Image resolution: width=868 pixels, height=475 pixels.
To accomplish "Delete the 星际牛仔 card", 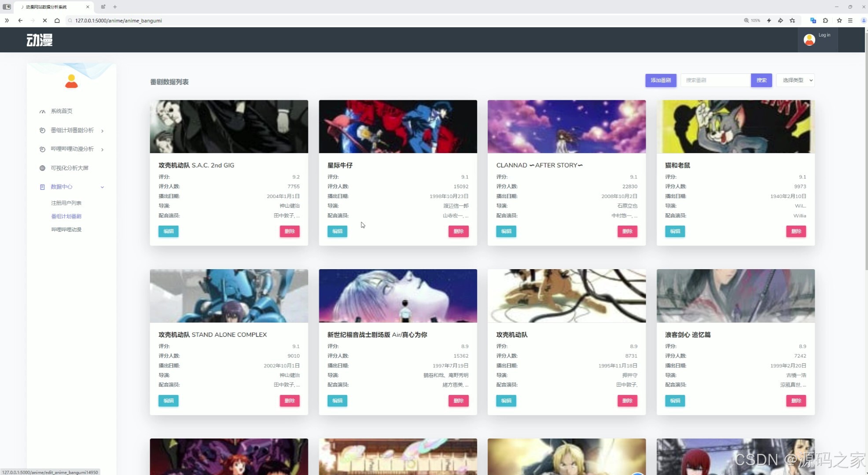I will point(459,231).
